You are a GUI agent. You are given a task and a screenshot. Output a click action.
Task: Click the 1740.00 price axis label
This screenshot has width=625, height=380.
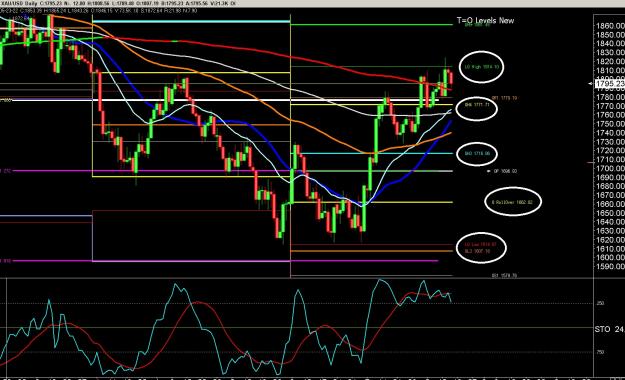click(610, 133)
